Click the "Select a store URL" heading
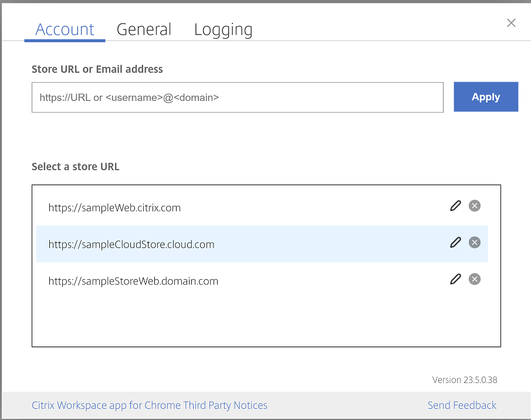This screenshot has width=531, height=420. 76,167
